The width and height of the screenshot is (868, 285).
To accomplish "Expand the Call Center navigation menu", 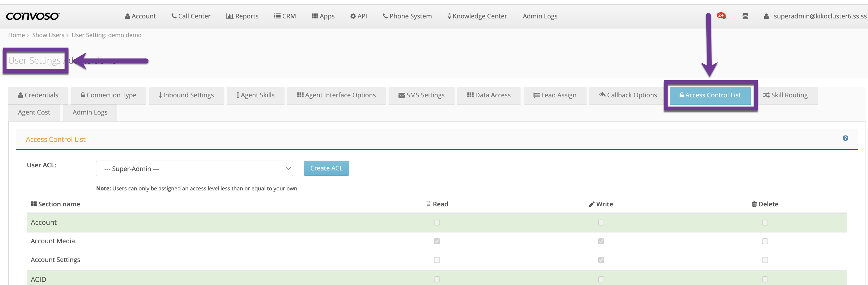I will click(191, 16).
